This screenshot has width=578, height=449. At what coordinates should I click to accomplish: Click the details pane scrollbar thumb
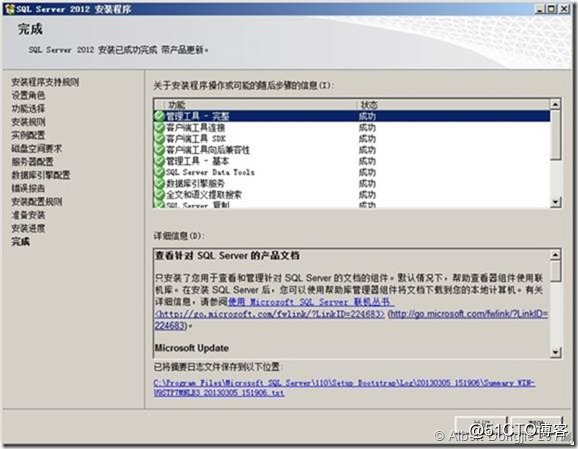(x=555, y=271)
